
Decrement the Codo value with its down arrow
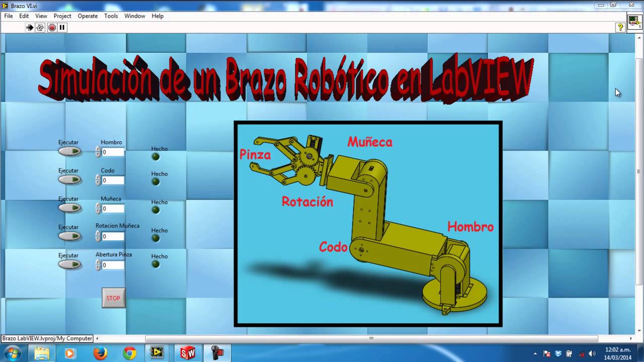98,183
